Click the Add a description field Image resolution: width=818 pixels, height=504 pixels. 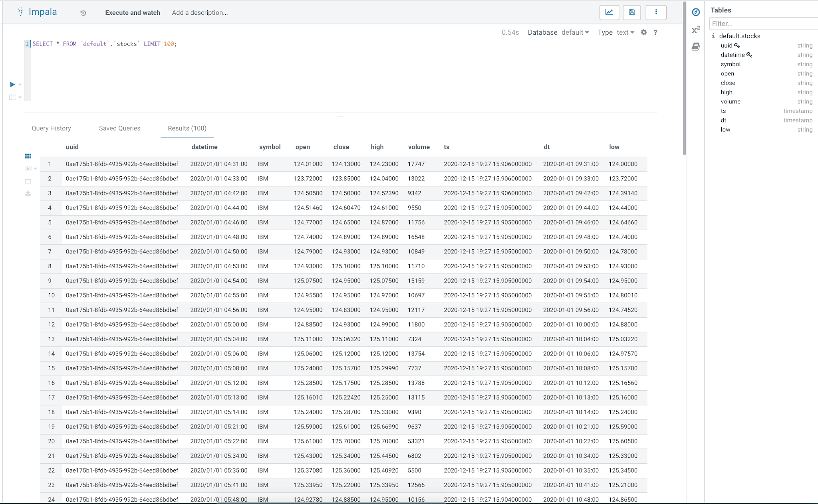(x=200, y=13)
